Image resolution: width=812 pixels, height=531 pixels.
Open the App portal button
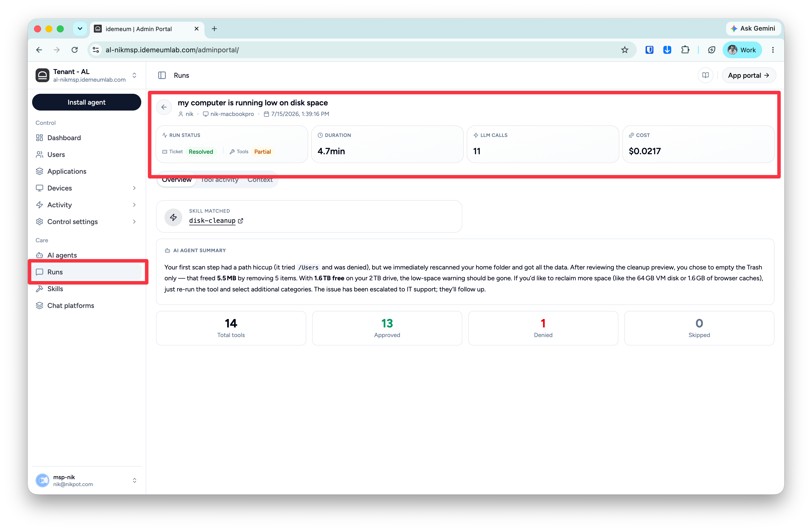(x=748, y=75)
